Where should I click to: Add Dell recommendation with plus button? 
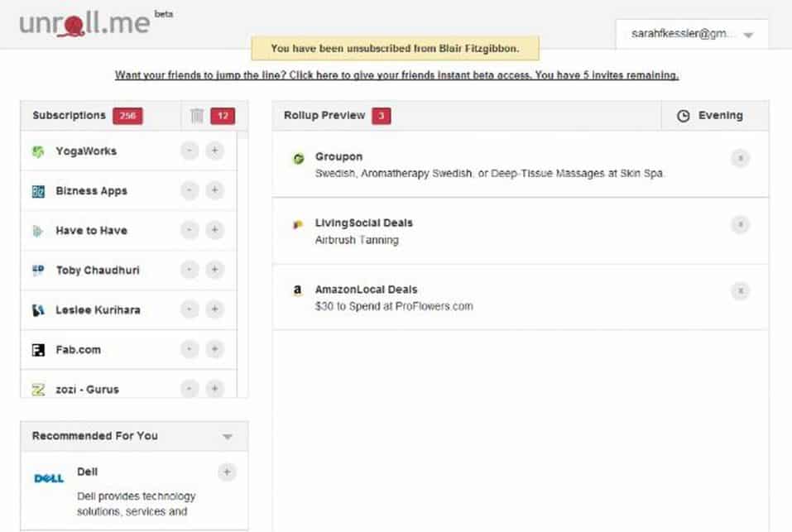click(x=227, y=472)
